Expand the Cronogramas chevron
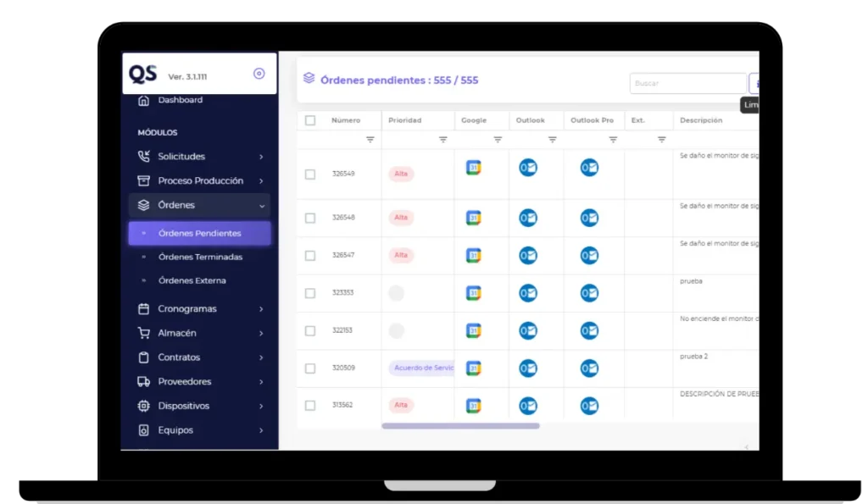868x504 pixels. coord(261,309)
